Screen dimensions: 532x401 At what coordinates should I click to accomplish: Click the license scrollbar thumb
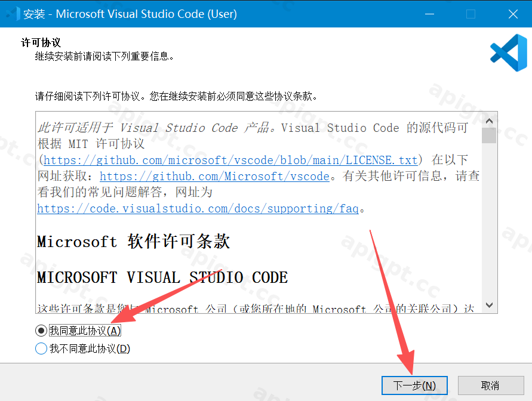coord(489,135)
